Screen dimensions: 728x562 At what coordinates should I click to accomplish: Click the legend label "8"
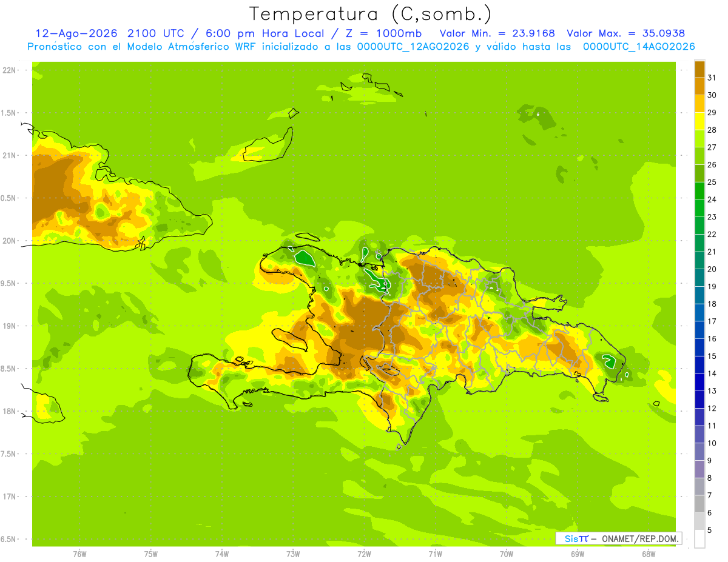tap(710, 478)
